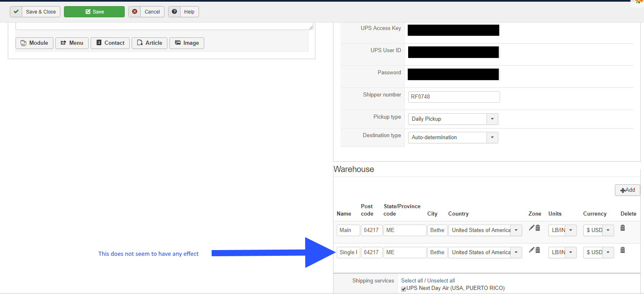Toggle the UPS Next Day Air checkbox
This screenshot has width=644, height=294.
click(x=404, y=289)
